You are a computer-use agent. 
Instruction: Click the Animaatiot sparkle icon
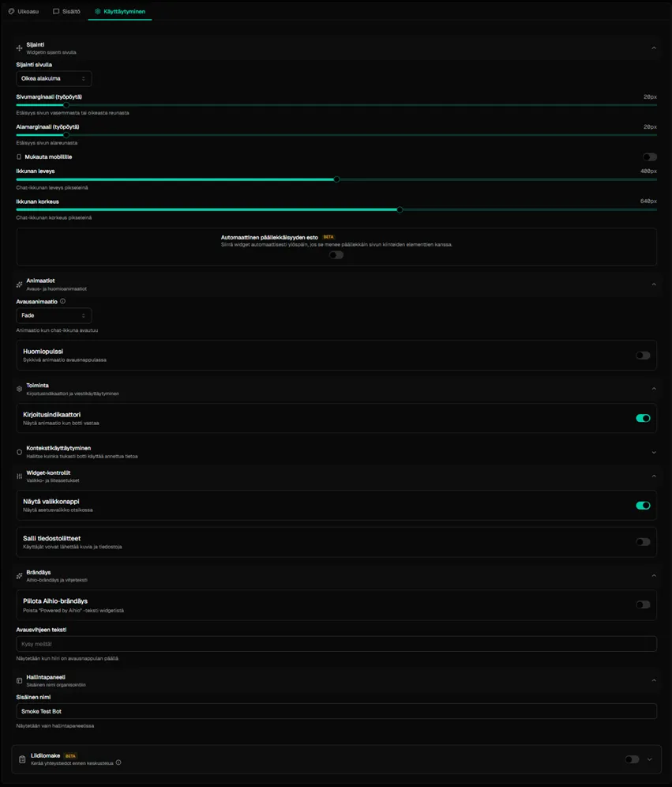click(x=19, y=284)
